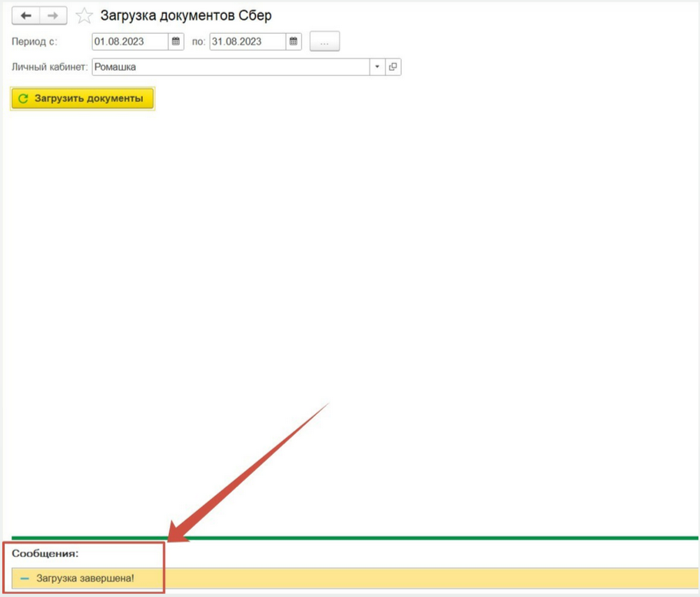Open calendar picker for end date 31.08.2023
Image resolution: width=700 pixels, height=597 pixels.
tap(294, 41)
